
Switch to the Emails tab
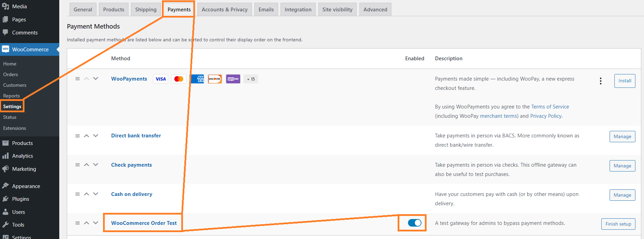266,9
